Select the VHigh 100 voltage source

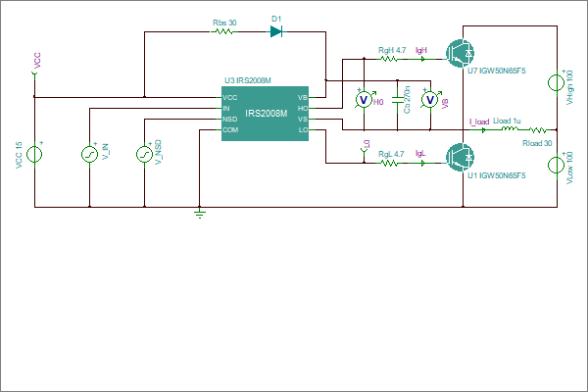(x=557, y=82)
